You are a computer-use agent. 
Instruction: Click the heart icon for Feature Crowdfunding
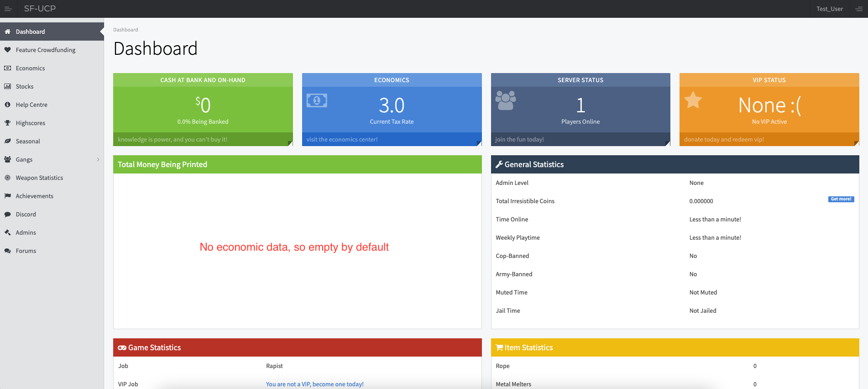pyautogui.click(x=7, y=50)
